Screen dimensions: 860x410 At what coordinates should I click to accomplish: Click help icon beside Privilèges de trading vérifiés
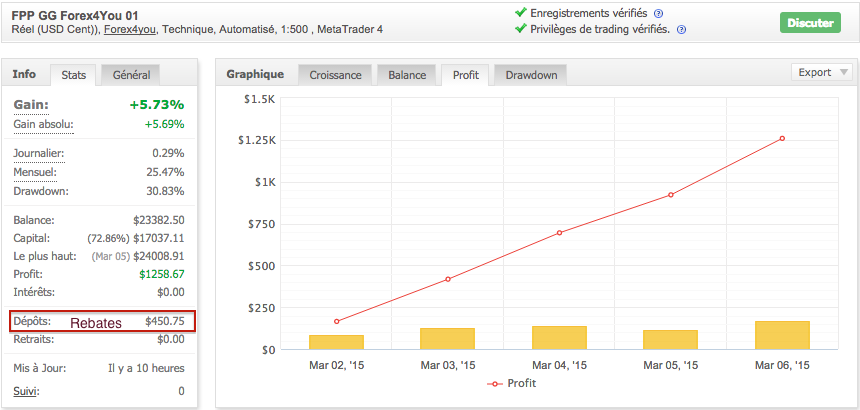pos(681,30)
